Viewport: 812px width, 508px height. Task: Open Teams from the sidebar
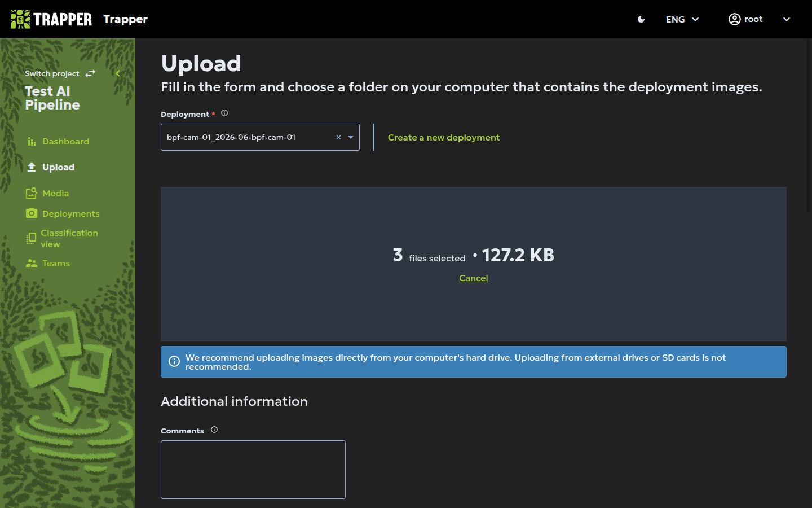(x=56, y=264)
